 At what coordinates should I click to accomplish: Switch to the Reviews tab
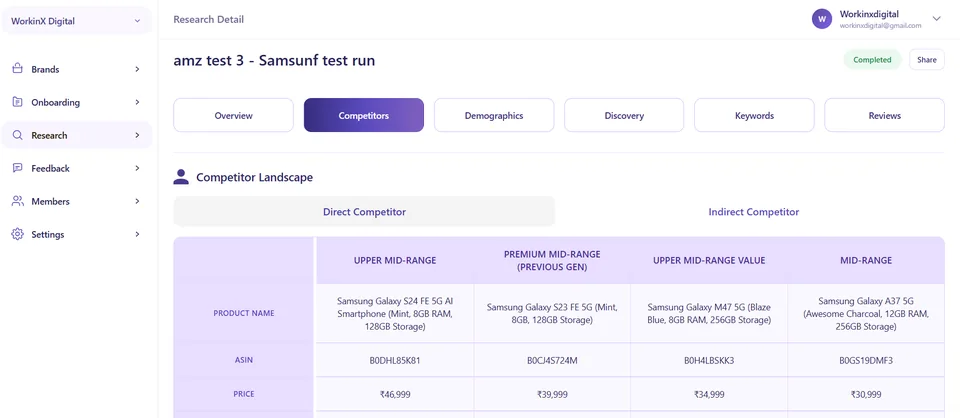885,115
